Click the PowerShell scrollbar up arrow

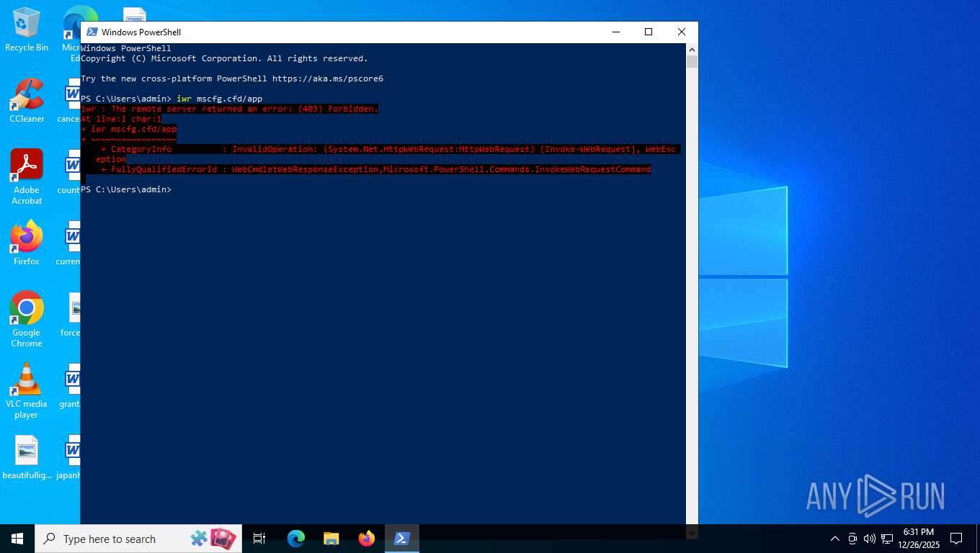tap(692, 49)
